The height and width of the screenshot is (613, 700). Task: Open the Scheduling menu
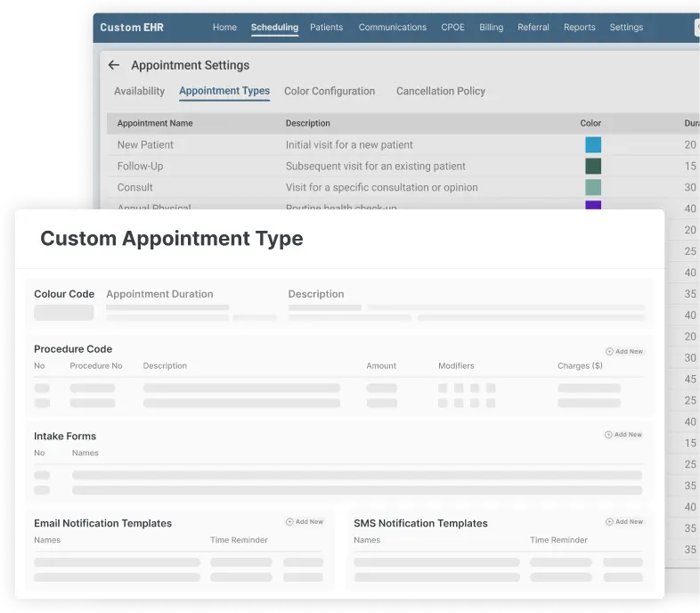(274, 28)
